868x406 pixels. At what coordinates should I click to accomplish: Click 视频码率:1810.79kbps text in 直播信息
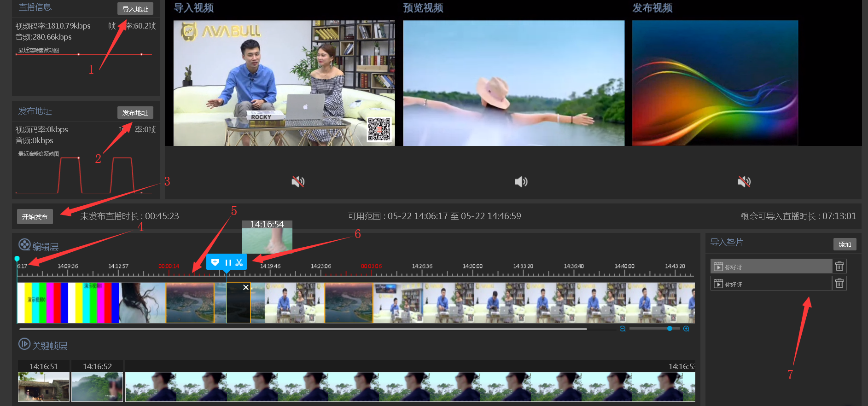53,26
